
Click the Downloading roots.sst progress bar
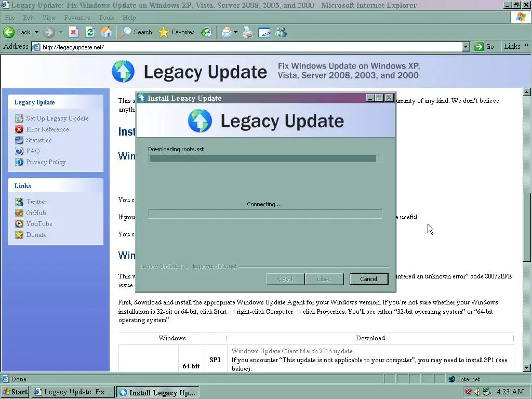(x=265, y=158)
